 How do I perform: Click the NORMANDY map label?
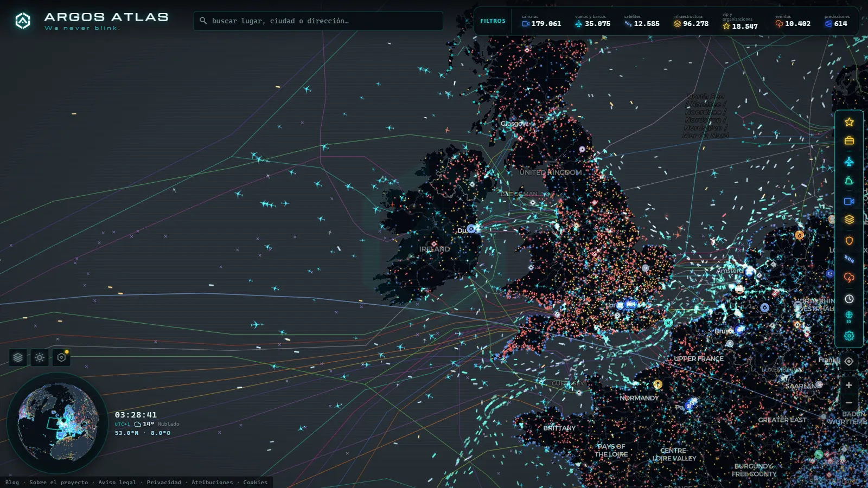tap(639, 398)
